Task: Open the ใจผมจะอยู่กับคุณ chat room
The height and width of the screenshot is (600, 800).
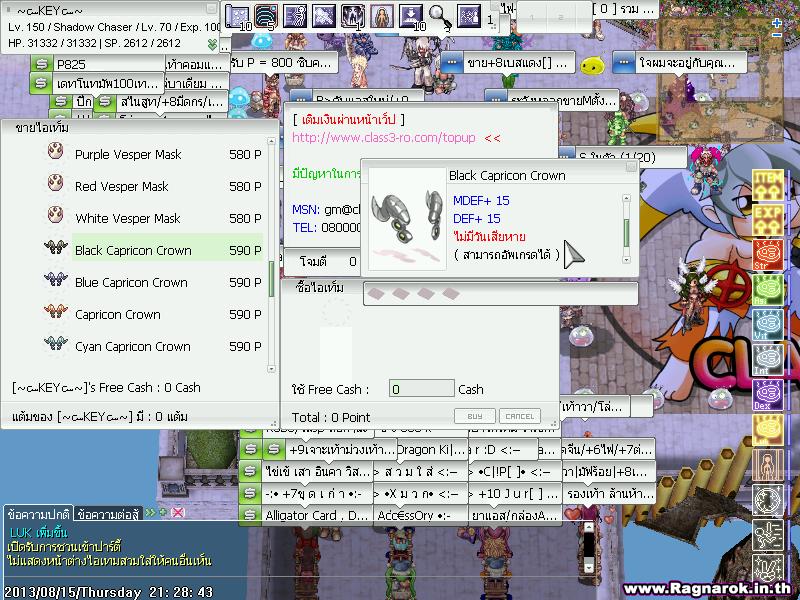Action: pos(679,63)
